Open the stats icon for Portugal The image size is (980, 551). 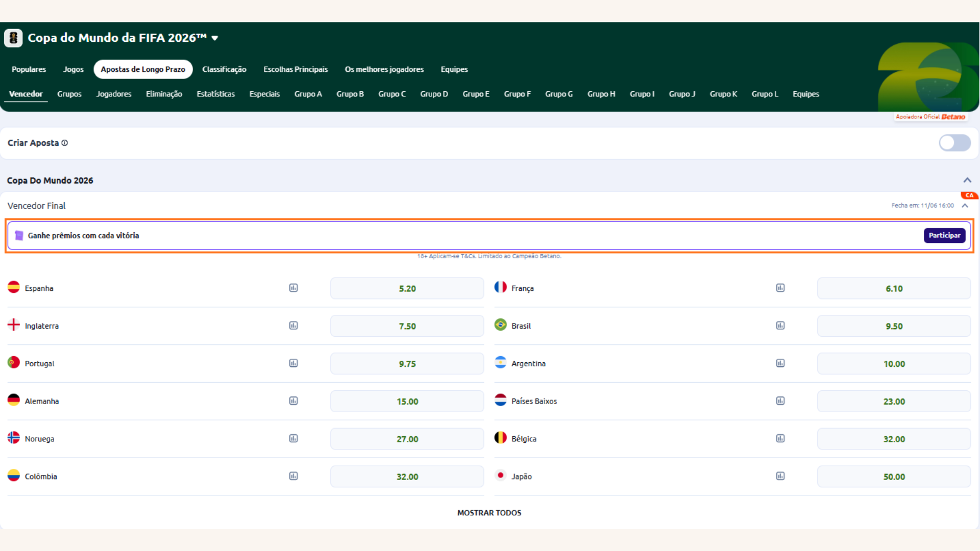tap(293, 363)
